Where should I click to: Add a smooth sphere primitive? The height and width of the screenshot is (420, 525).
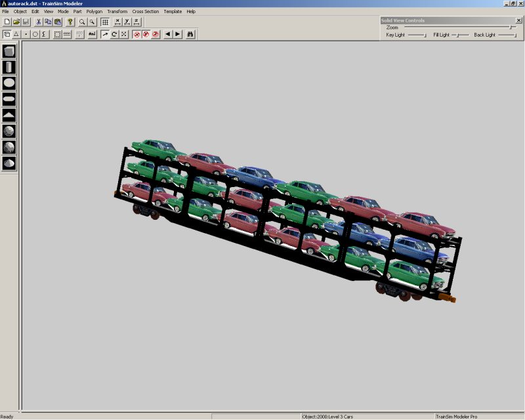click(x=9, y=131)
